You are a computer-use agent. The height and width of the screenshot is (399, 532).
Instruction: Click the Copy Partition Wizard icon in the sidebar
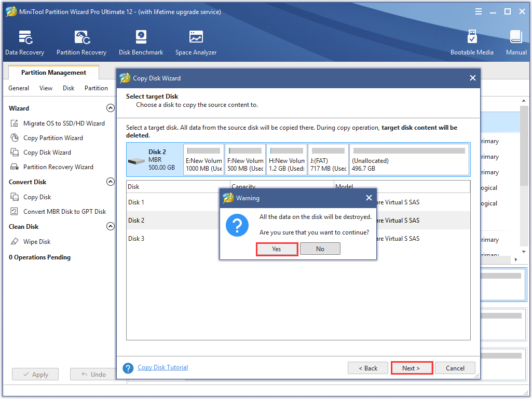[14, 137]
